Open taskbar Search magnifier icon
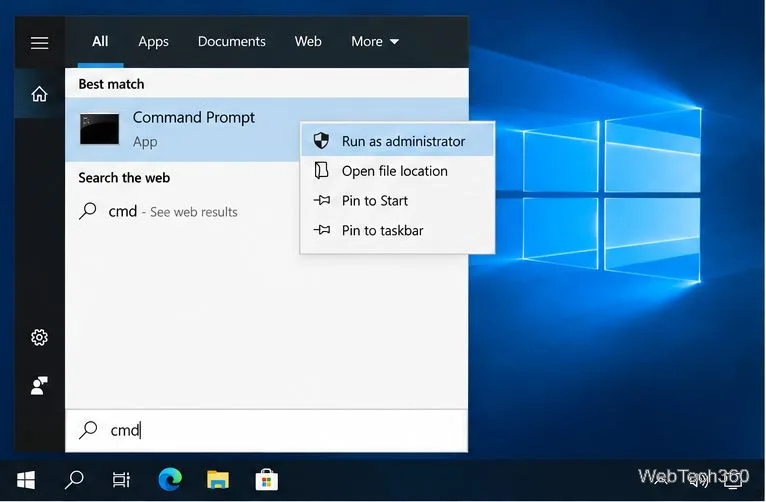This screenshot has height=502, width=766. [x=74, y=480]
